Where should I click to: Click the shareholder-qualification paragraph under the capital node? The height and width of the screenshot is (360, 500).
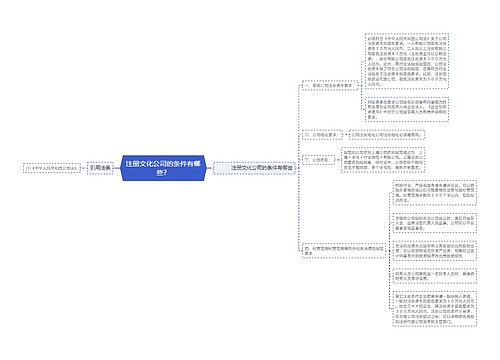(x=407, y=109)
